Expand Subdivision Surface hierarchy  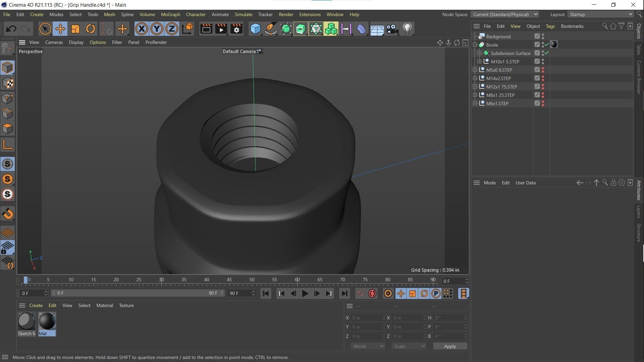point(479,53)
